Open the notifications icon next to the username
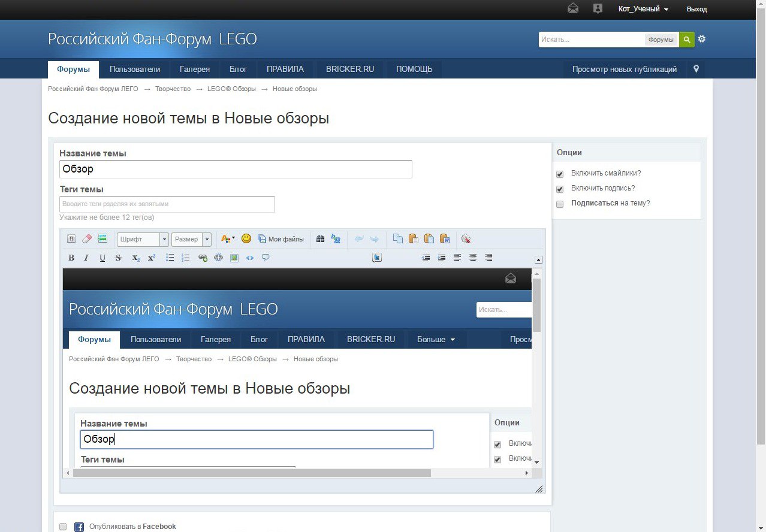The width and height of the screenshot is (766, 532). coord(598,8)
